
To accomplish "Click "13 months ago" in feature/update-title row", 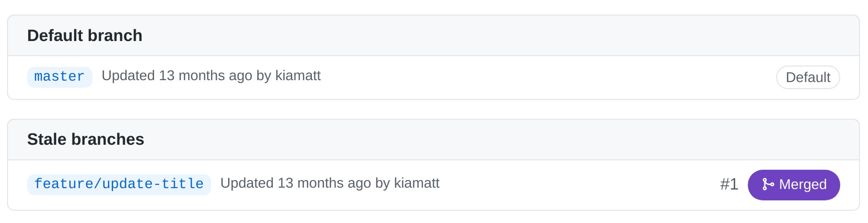I will click(x=324, y=183).
